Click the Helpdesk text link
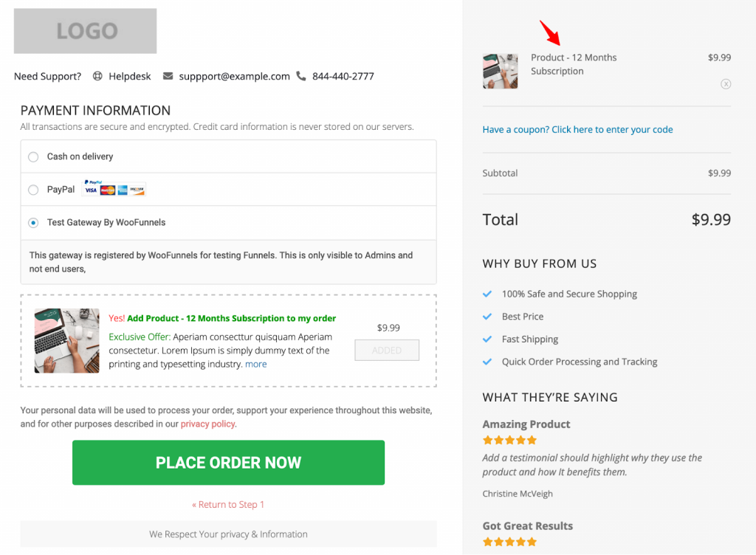 (130, 76)
